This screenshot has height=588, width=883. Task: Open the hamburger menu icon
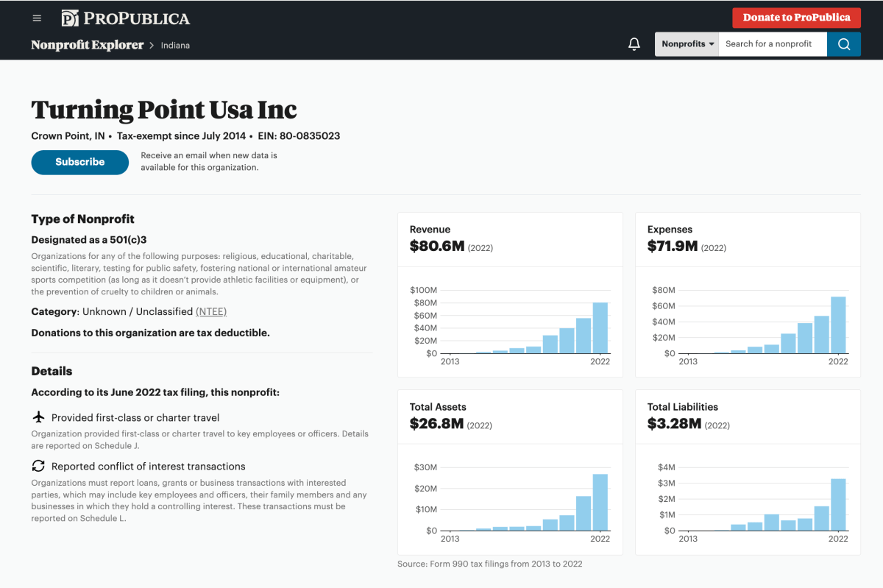click(x=37, y=18)
